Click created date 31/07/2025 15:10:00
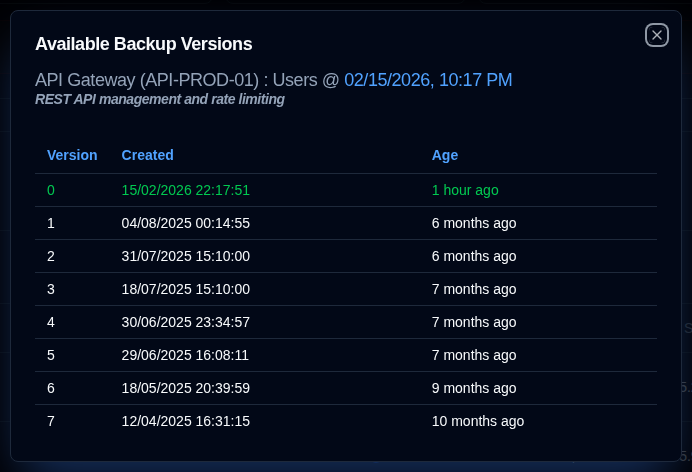The height and width of the screenshot is (472, 692). coord(185,256)
